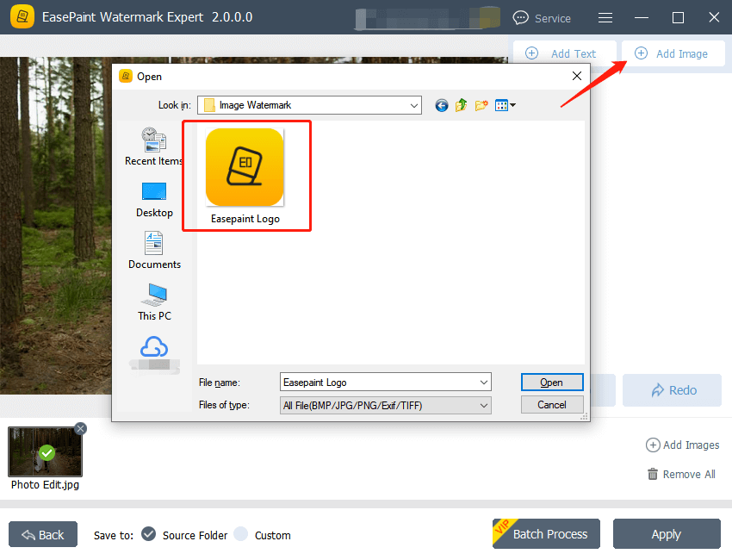Expand the Look in folder dropdown
Screen dimensions: 732x560
point(413,106)
